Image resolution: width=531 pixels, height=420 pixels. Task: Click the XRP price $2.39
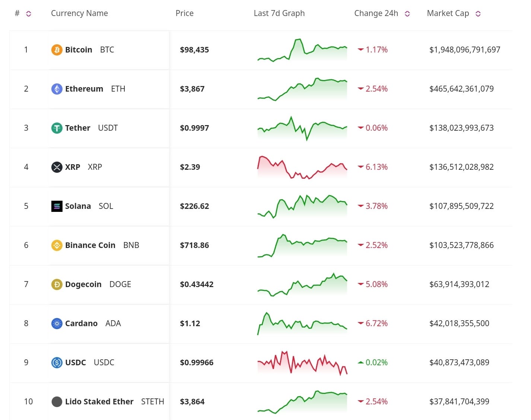pyautogui.click(x=190, y=167)
